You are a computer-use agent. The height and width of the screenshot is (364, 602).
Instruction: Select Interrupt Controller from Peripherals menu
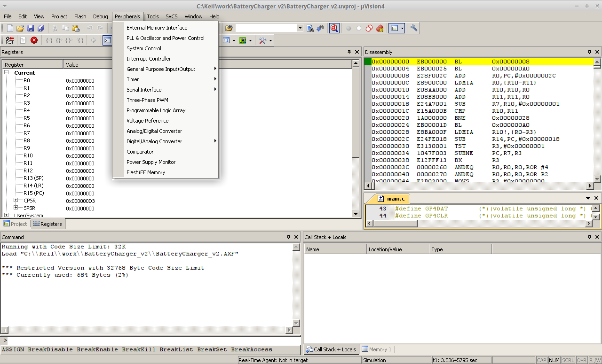click(x=166, y=59)
